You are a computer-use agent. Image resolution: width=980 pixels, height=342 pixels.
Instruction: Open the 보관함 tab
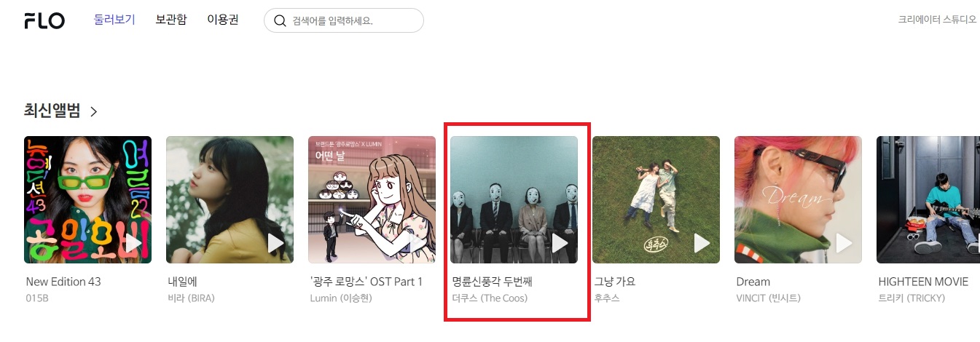click(171, 20)
